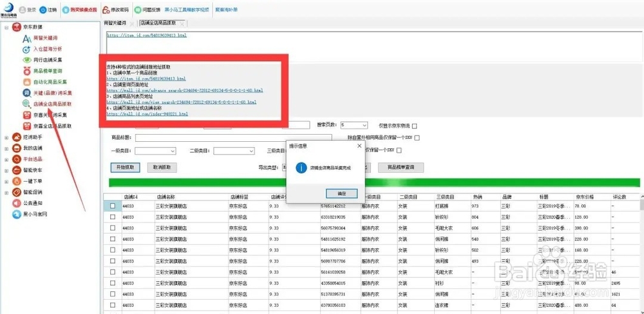The height and width of the screenshot is (314, 644).
Task: Close the 商智关键词 tab
Action: click(132, 24)
